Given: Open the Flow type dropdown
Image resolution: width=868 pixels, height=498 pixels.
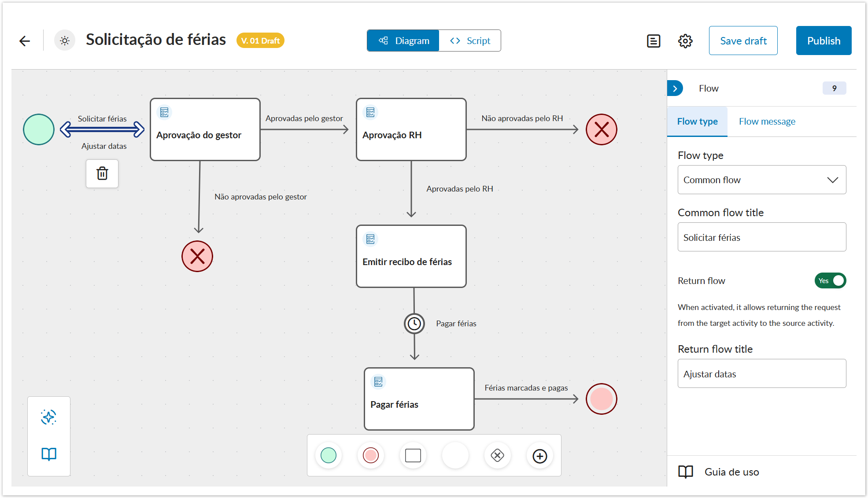Looking at the screenshot, I should [x=762, y=180].
